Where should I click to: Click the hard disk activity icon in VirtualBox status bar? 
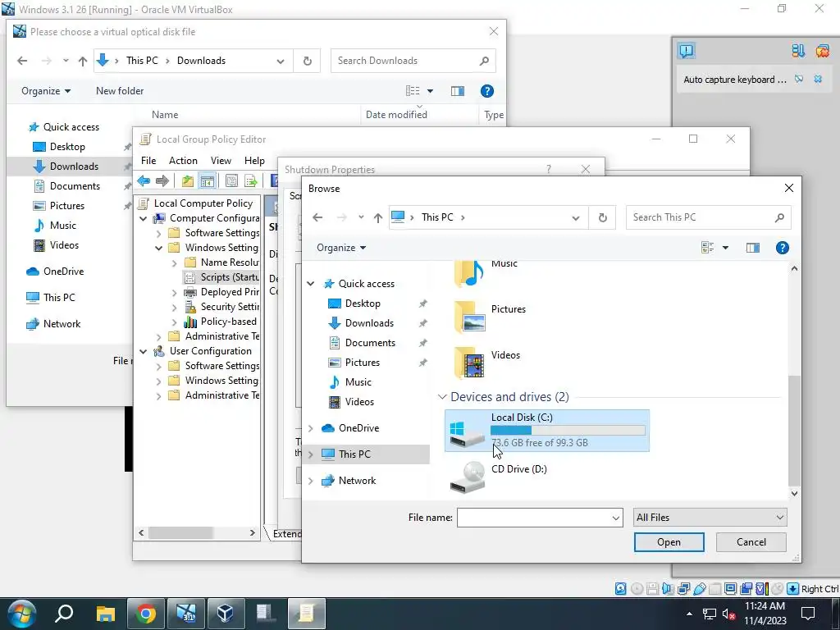click(620, 589)
